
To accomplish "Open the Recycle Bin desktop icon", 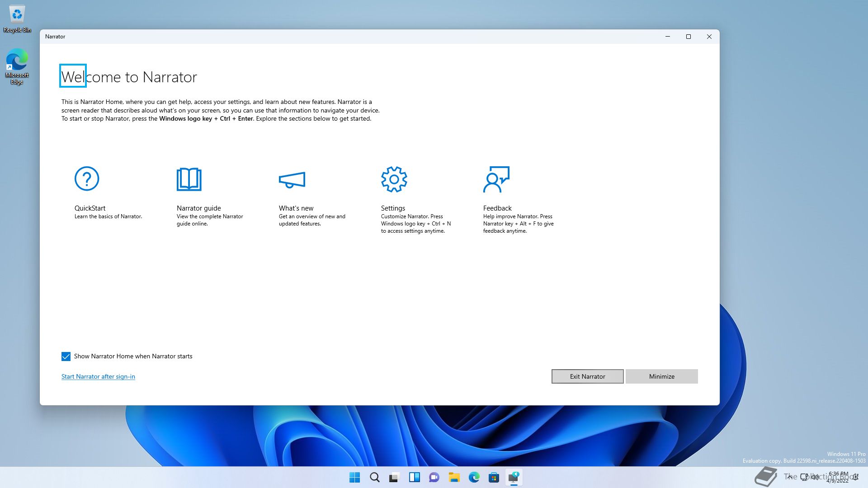I will pos(17,19).
